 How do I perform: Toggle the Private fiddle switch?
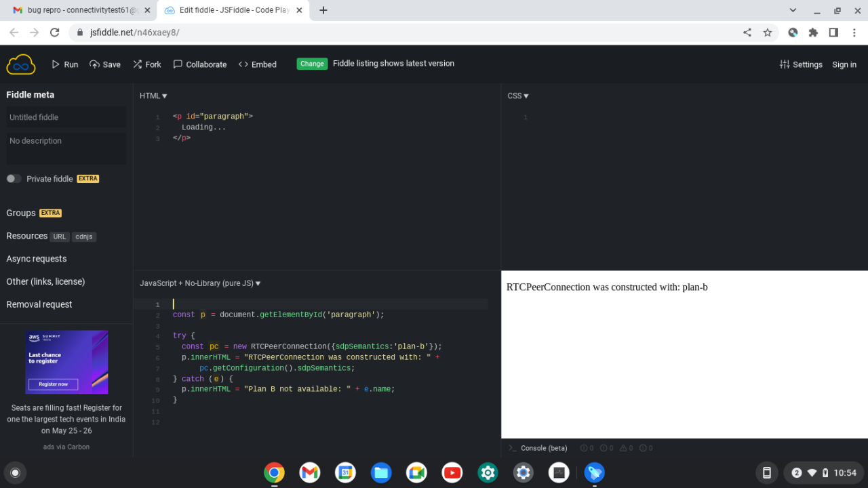tap(14, 179)
